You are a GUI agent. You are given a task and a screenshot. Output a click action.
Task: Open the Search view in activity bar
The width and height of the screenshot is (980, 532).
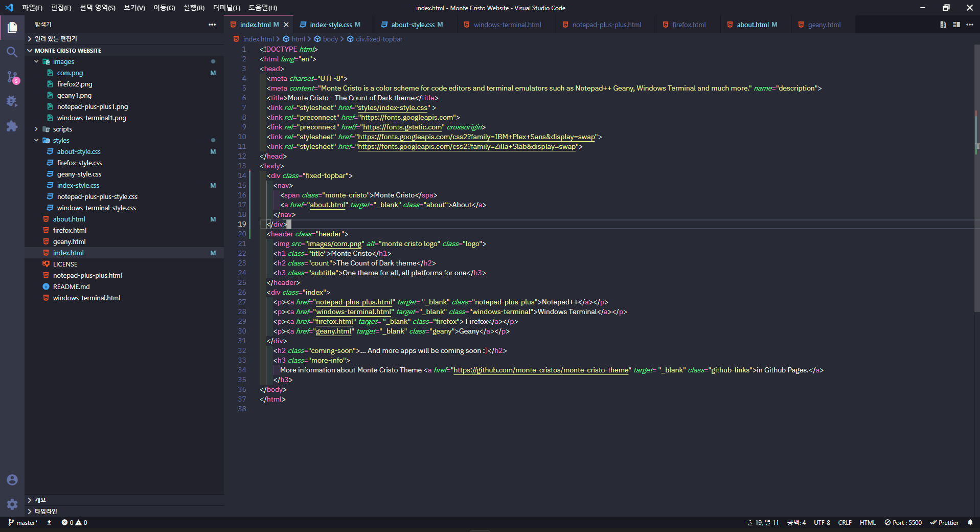12,52
